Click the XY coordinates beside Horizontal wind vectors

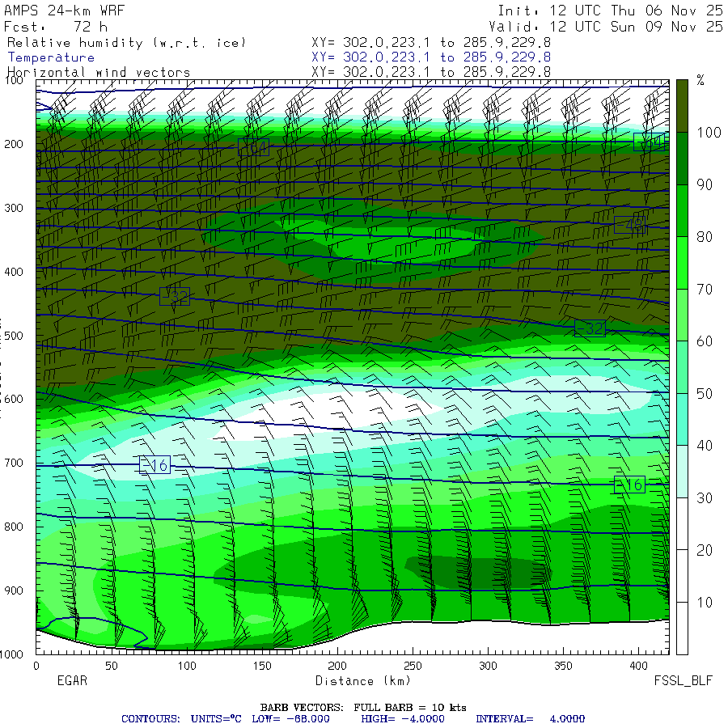point(431,72)
